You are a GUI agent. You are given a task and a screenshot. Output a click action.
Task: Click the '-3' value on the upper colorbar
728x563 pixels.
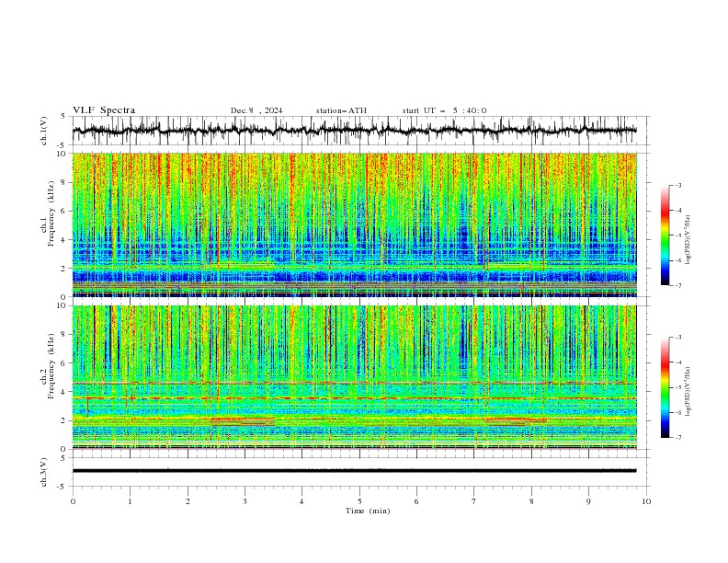(x=677, y=185)
